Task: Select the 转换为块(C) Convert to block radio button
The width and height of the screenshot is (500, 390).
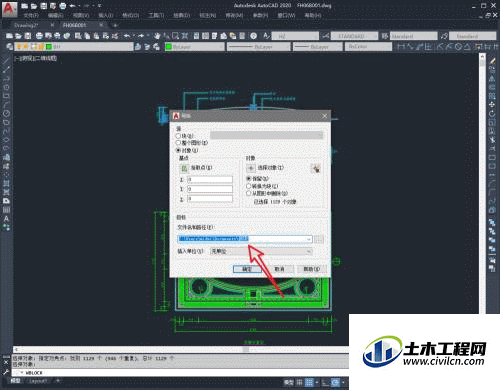Action: [x=248, y=186]
